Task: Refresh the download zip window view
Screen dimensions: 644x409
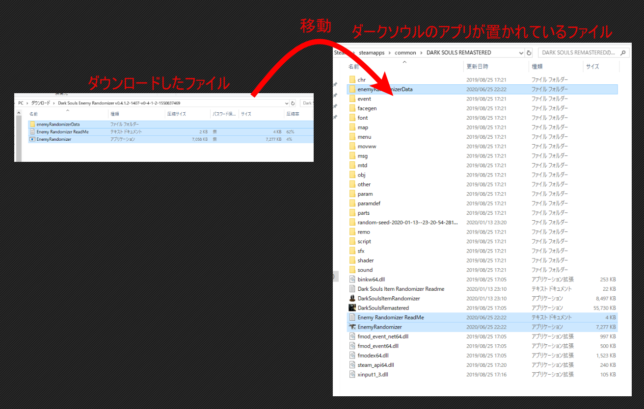Action: [293, 103]
